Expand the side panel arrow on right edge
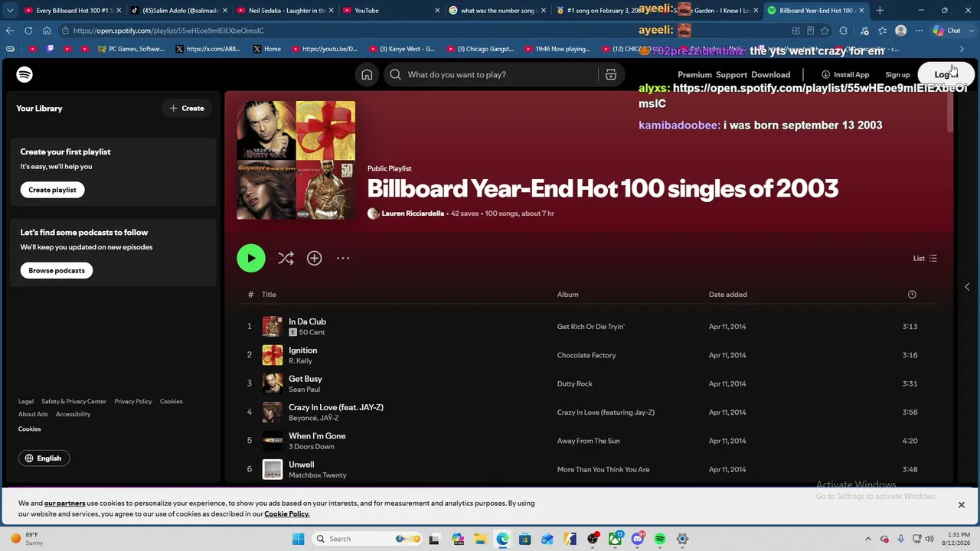980x551 pixels. pos(967,287)
